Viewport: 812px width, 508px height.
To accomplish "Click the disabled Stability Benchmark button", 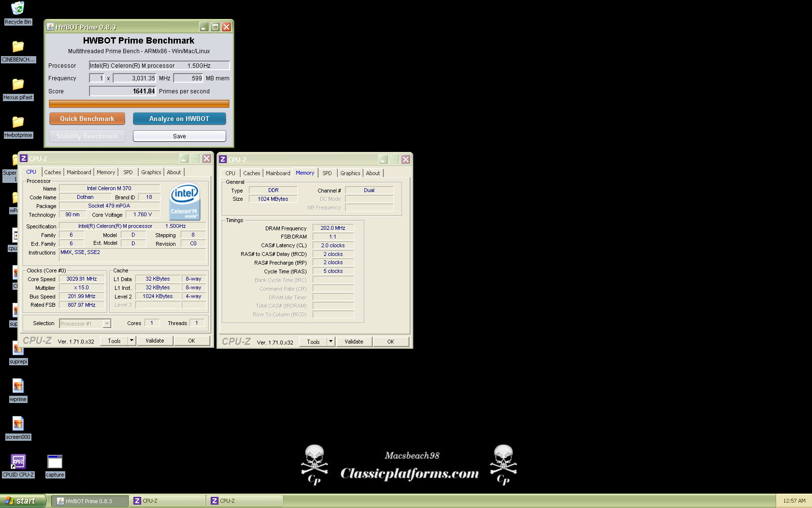I will (x=87, y=136).
